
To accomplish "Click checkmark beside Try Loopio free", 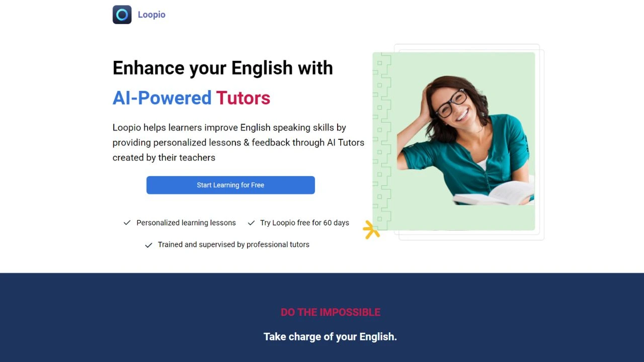I will (x=251, y=223).
